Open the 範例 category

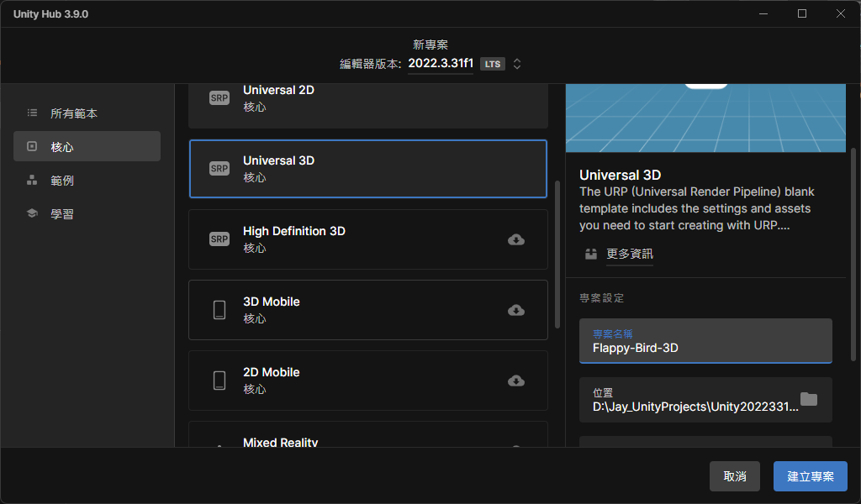(x=87, y=181)
